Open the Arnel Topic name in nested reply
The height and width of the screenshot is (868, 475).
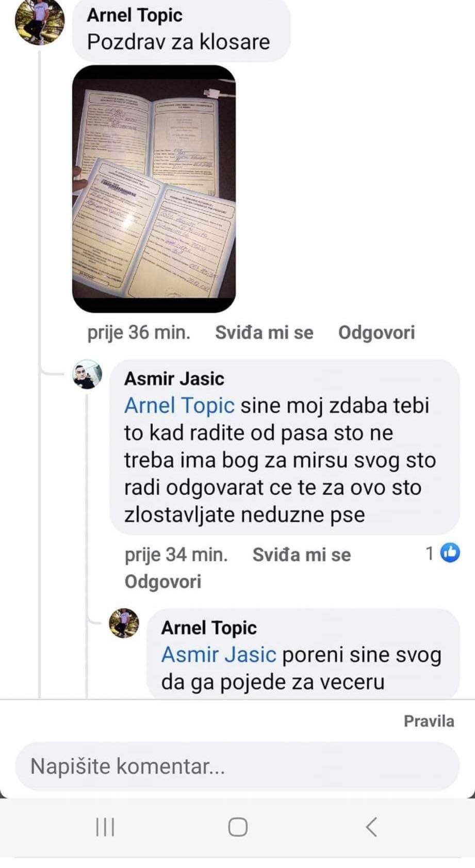[x=209, y=628]
